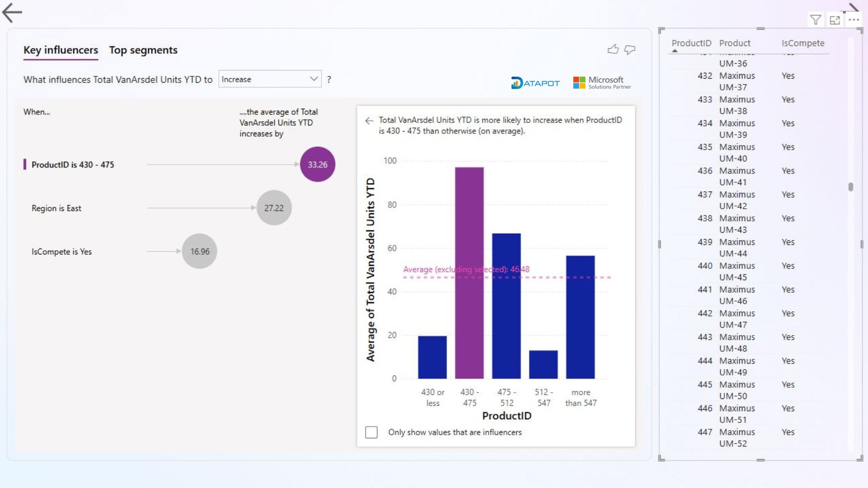Click Yes in ProductID 445 row
The image size is (868, 488).
click(x=788, y=385)
